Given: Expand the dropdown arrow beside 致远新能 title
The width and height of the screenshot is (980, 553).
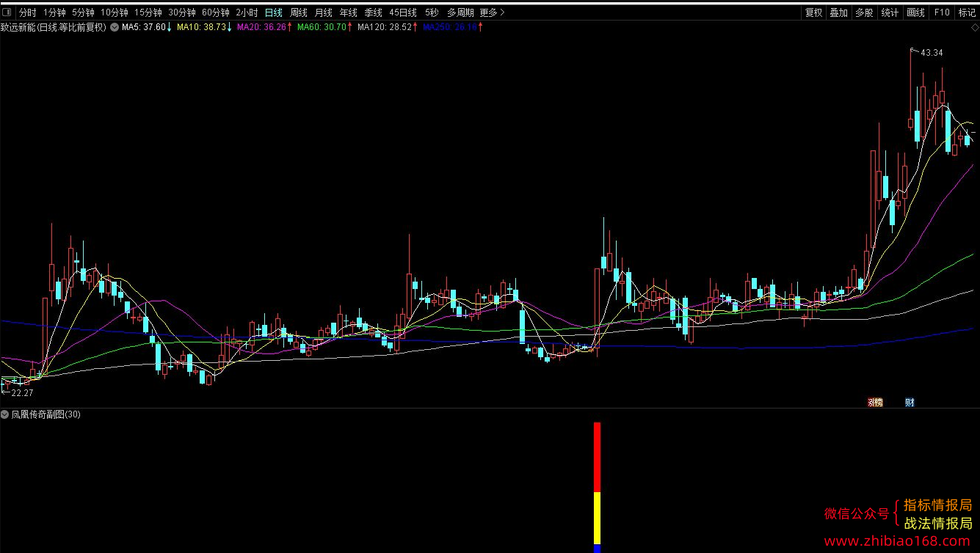Looking at the screenshot, I should [115, 27].
